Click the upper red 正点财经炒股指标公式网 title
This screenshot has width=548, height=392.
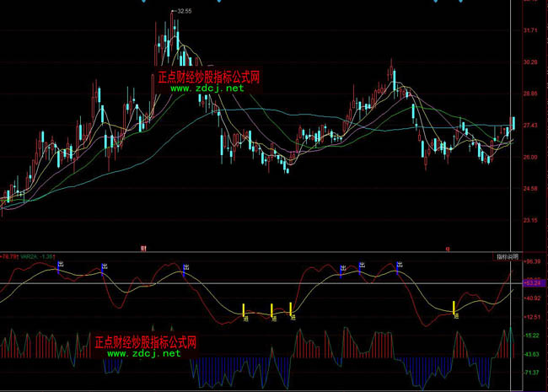pos(208,76)
